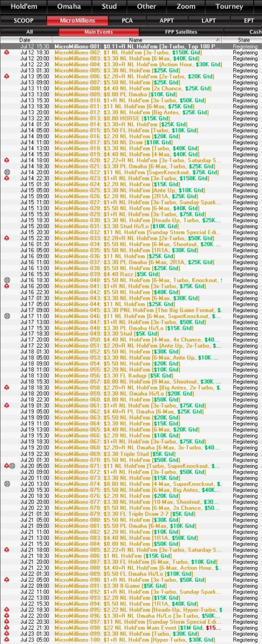262x644 pixels.
Task: Click the spade icon on the Jul 19 01:30 row
Action: click(x=6, y=405)
